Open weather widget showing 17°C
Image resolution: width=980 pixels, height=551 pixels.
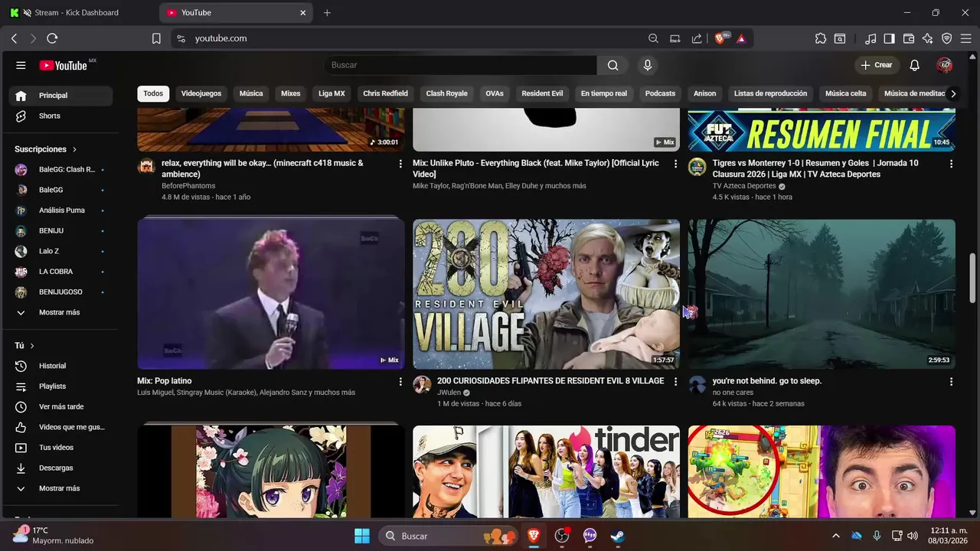(54, 536)
